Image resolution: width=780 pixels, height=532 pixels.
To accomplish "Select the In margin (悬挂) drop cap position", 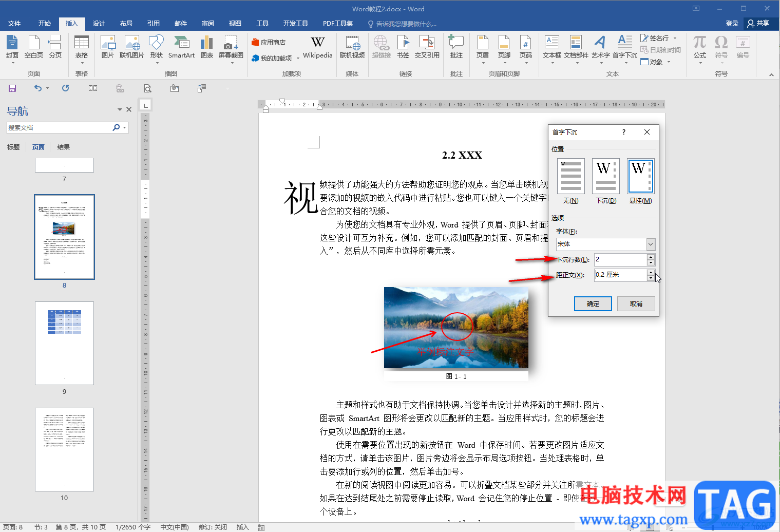I will [641, 181].
